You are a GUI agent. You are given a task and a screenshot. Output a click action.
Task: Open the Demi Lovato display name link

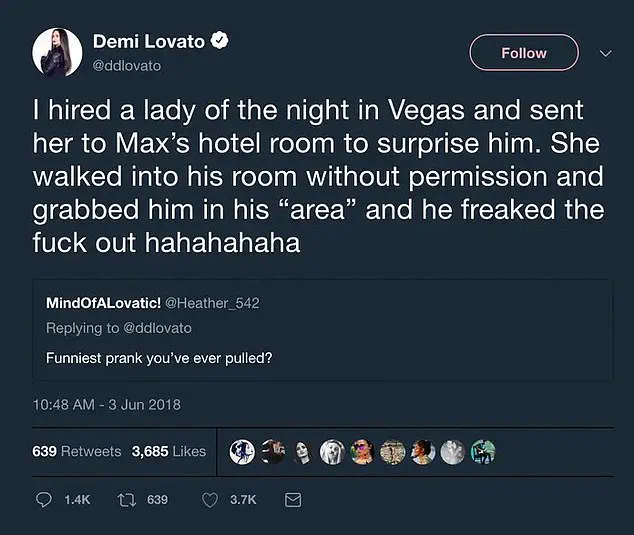tap(148, 42)
